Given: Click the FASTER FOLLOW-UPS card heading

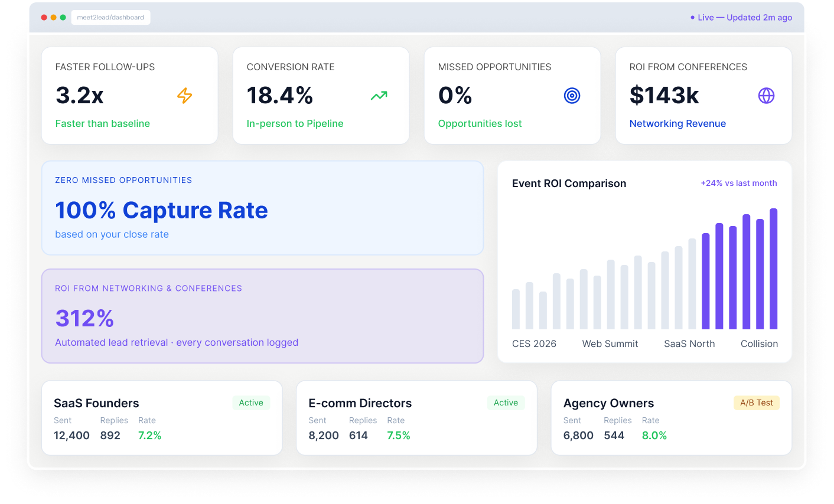Looking at the screenshot, I should [x=105, y=67].
